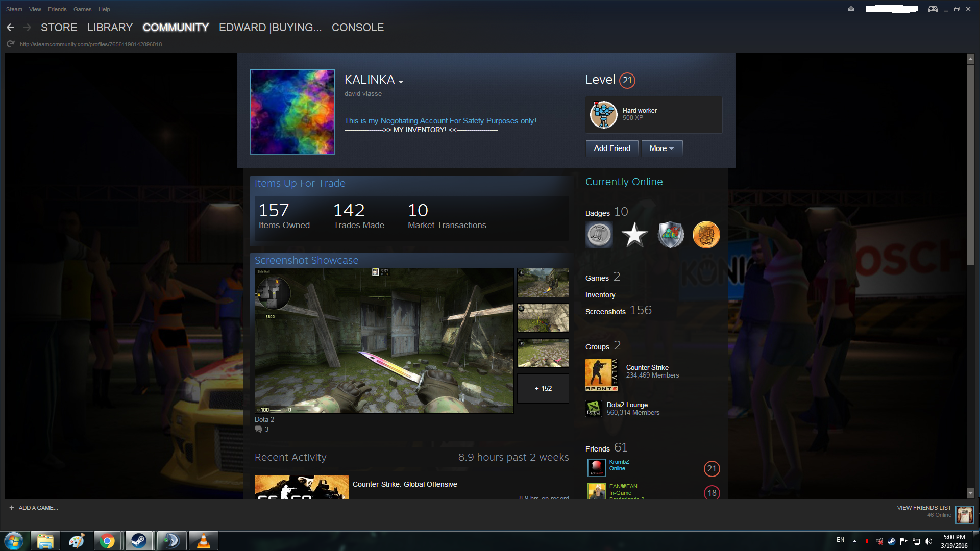Open the main knife screenshot in showcase
This screenshot has width=980, height=551.
click(384, 341)
